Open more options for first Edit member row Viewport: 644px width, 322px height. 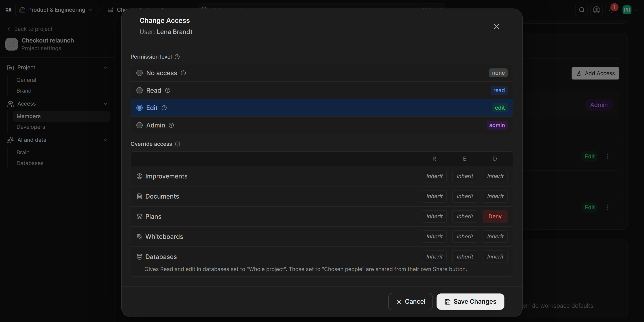click(x=608, y=156)
